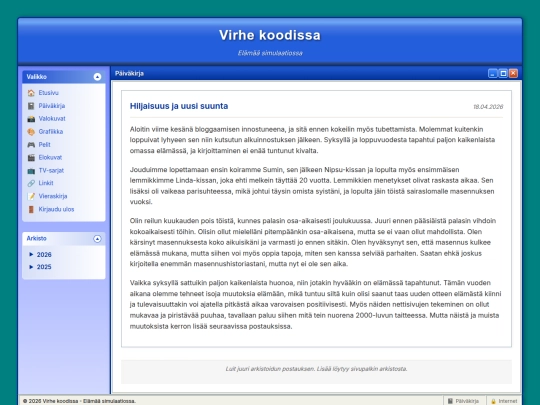540x405 pixels.
Task: Open the Elokuvat page
Action: click(x=50, y=157)
